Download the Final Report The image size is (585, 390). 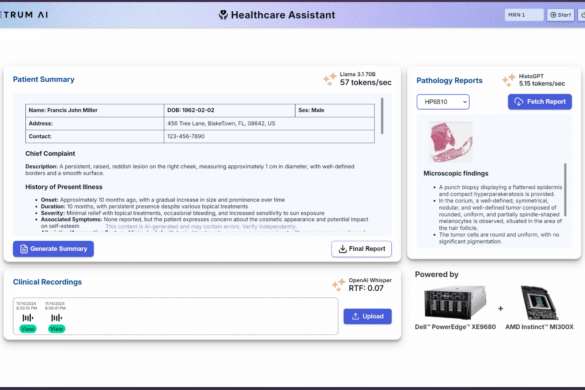click(361, 249)
